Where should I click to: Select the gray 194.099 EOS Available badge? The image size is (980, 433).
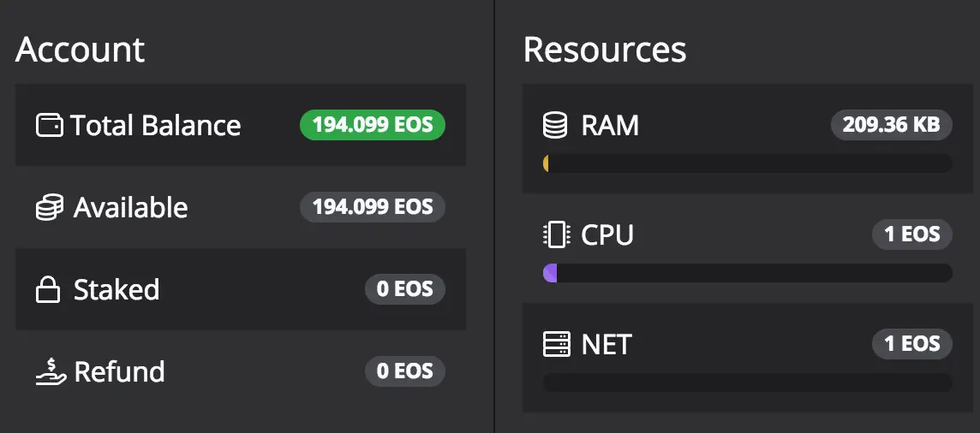(x=373, y=207)
